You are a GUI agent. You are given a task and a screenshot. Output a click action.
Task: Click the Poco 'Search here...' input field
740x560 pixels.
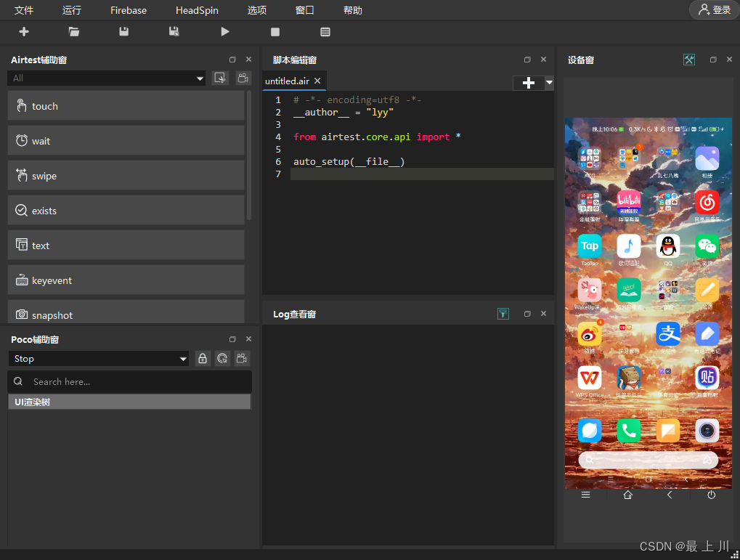coord(131,381)
